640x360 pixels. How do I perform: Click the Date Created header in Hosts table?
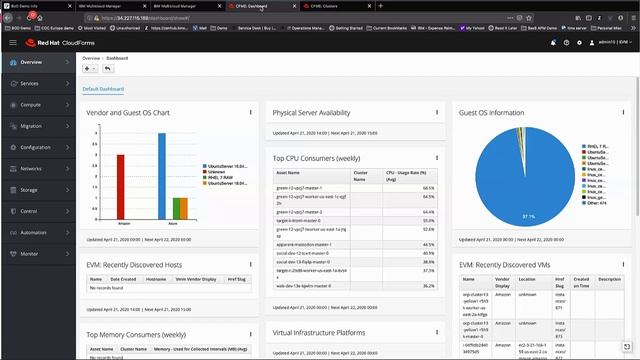point(123,279)
